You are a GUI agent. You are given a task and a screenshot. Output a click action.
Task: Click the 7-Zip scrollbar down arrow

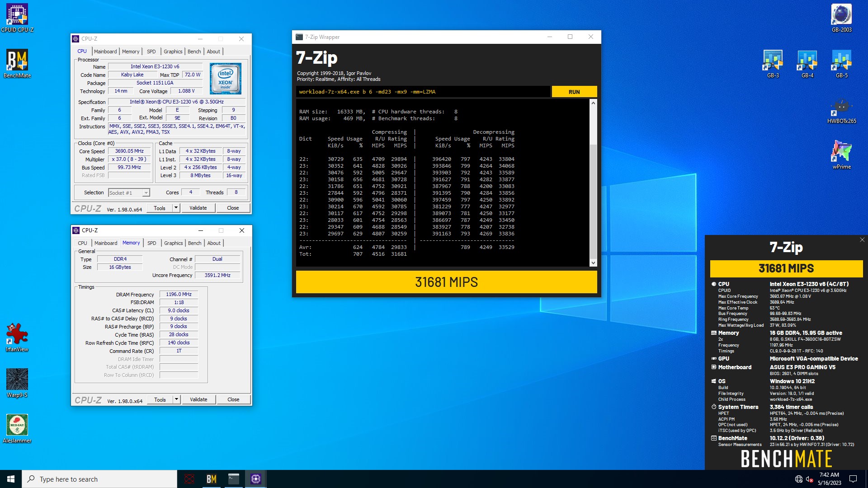(x=593, y=263)
